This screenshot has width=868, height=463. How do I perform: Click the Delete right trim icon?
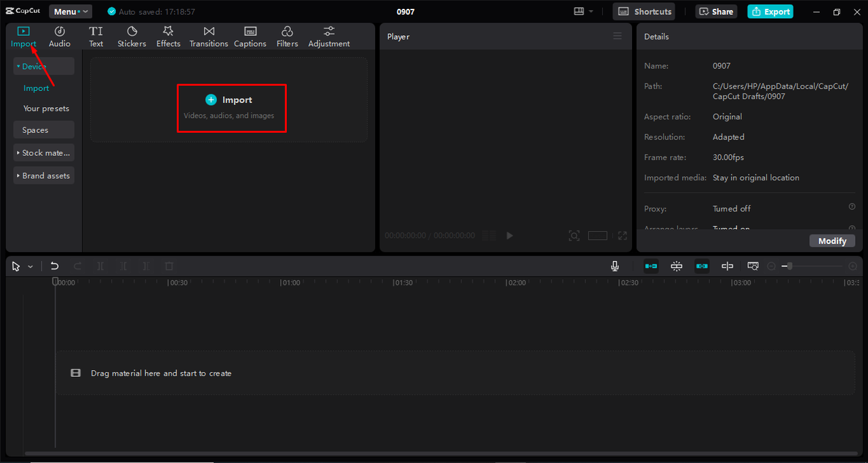(x=146, y=266)
